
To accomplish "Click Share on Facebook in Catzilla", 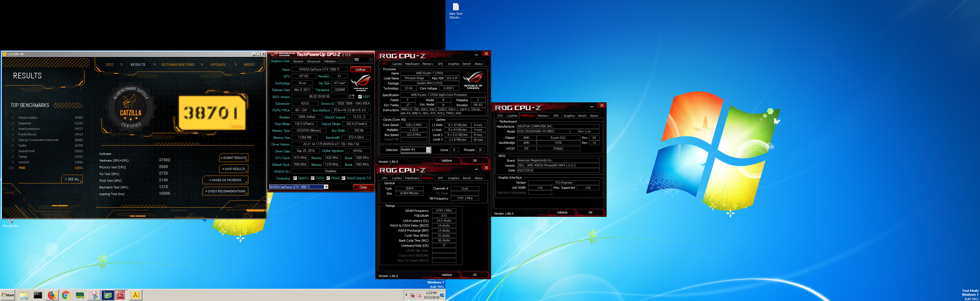I will tap(225, 180).
